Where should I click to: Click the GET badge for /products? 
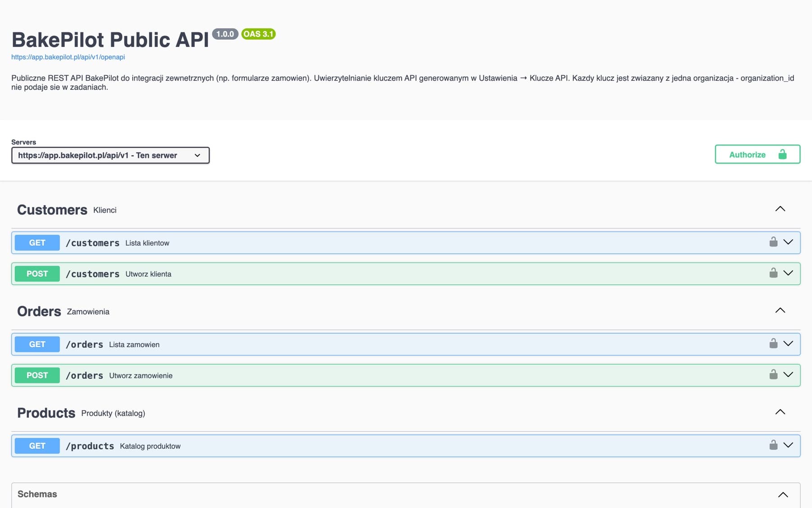tap(37, 446)
